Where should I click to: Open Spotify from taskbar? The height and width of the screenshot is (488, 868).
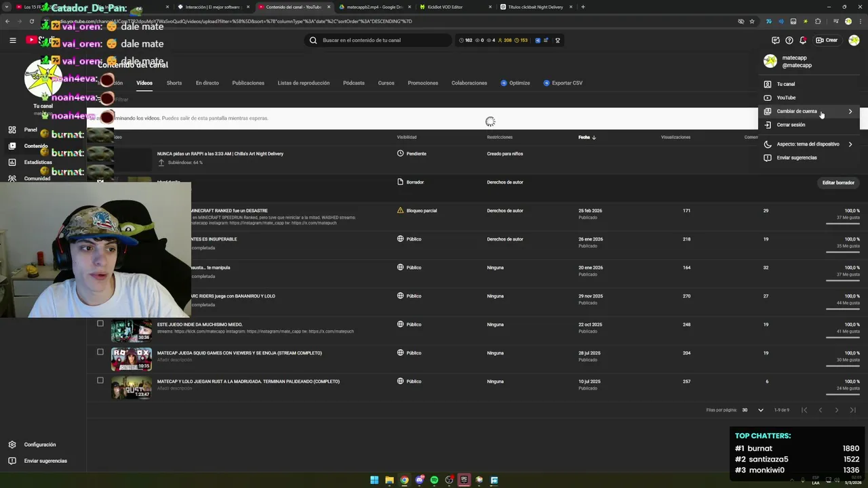click(434, 480)
